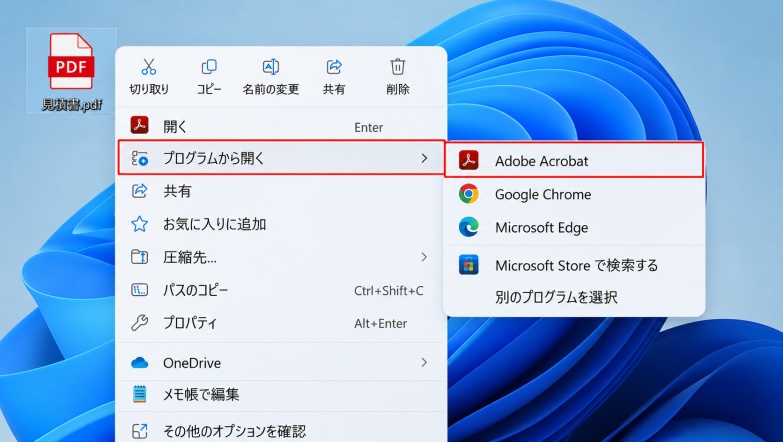Viewport: 783px width, 442px height.
Task: Click the share icon beside 共有 menu row
Action: 139,191
